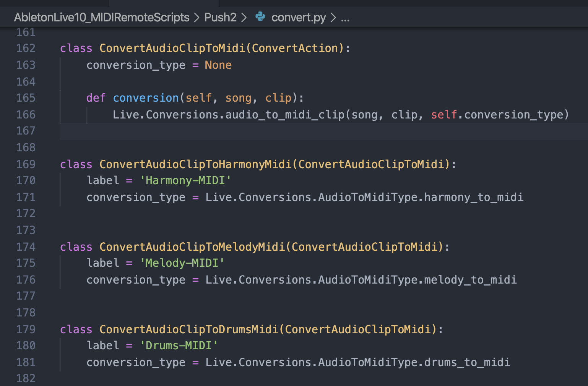Click the active editor tab above the breadcrumb
Screen dimensions: 588x386
pos(164,3)
